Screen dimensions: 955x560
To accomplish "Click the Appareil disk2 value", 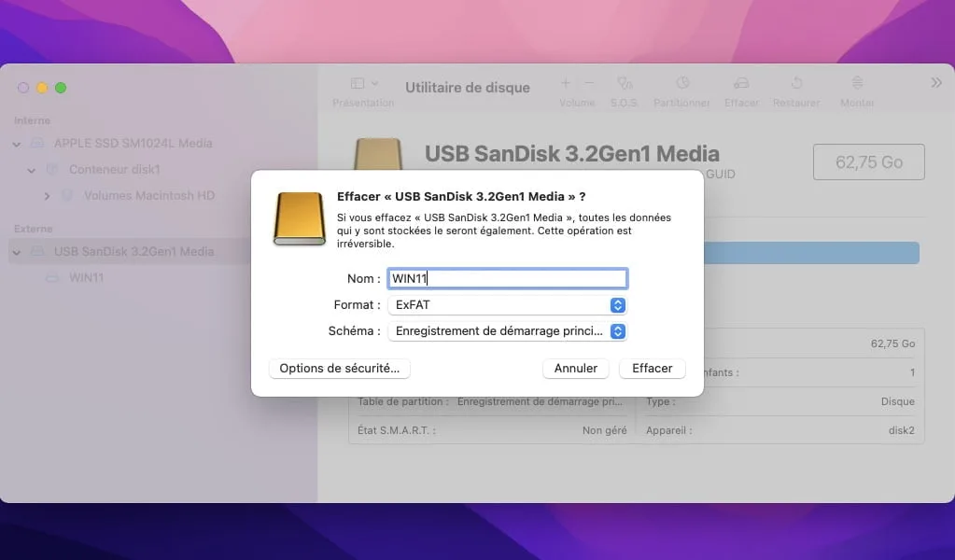I will [902, 430].
